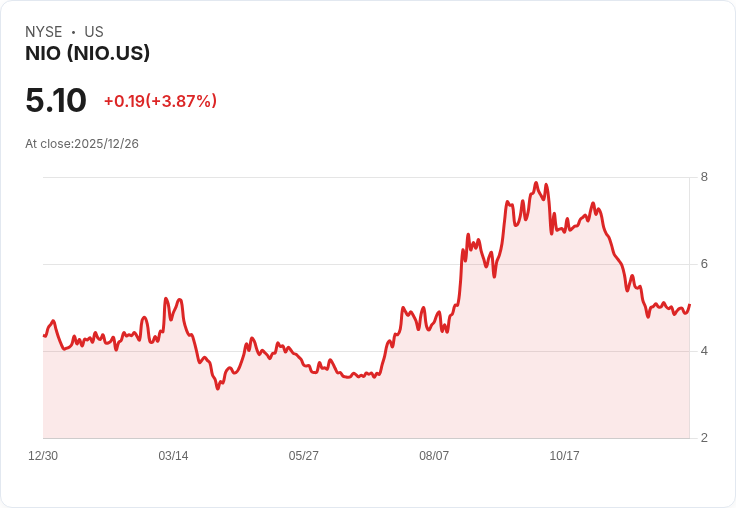Select the 03/14 date on x-axis

173,455
